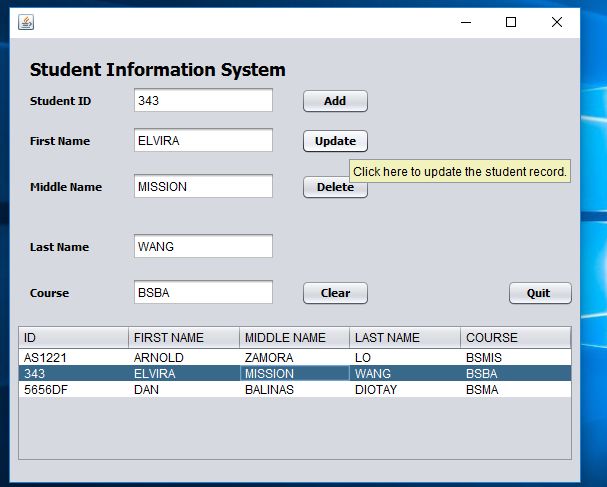Select table cell ELVIRA in the table
Image resolution: width=607 pixels, height=487 pixels.
tap(184, 373)
